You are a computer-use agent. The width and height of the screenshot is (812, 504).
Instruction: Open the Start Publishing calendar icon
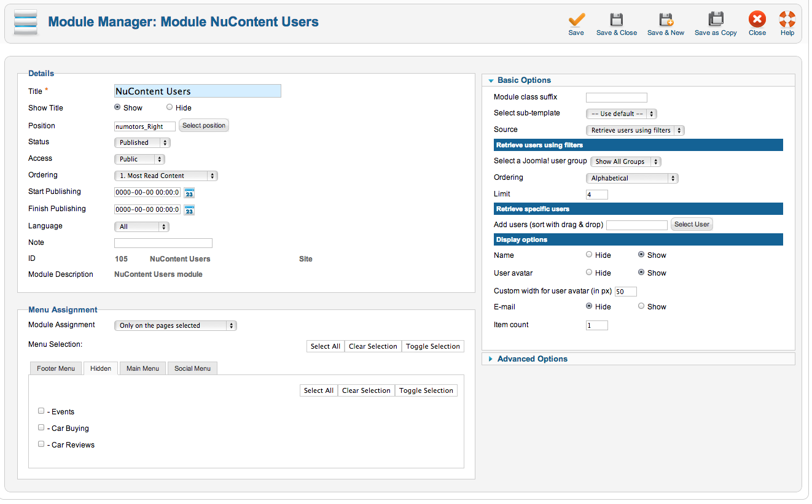pyautogui.click(x=189, y=193)
